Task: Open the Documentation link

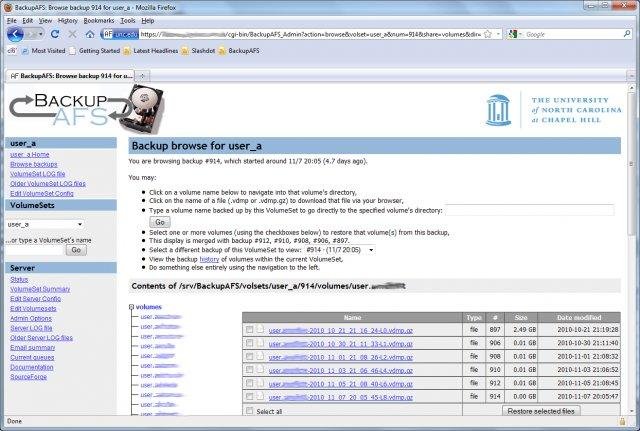Action: tap(32, 367)
